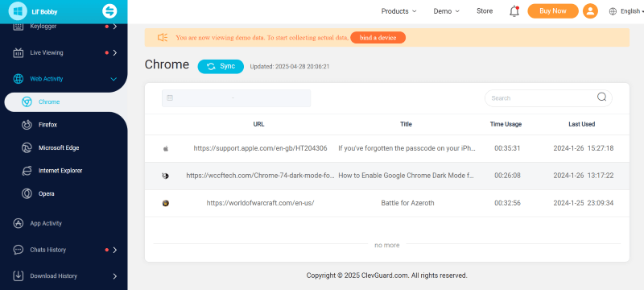The width and height of the screenshot is (644, 290).
Task: Click into the Search input field
Action: pyautogui.click(x=541, y=98)
